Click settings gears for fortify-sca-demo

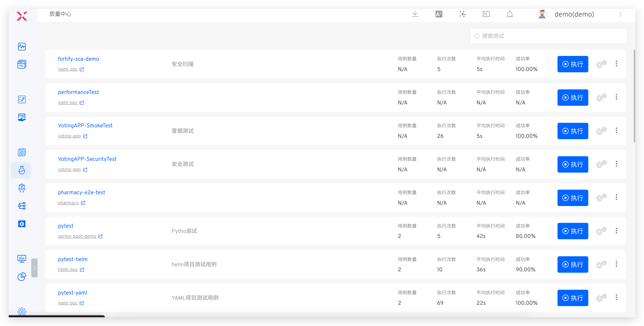tap(601, 64)
